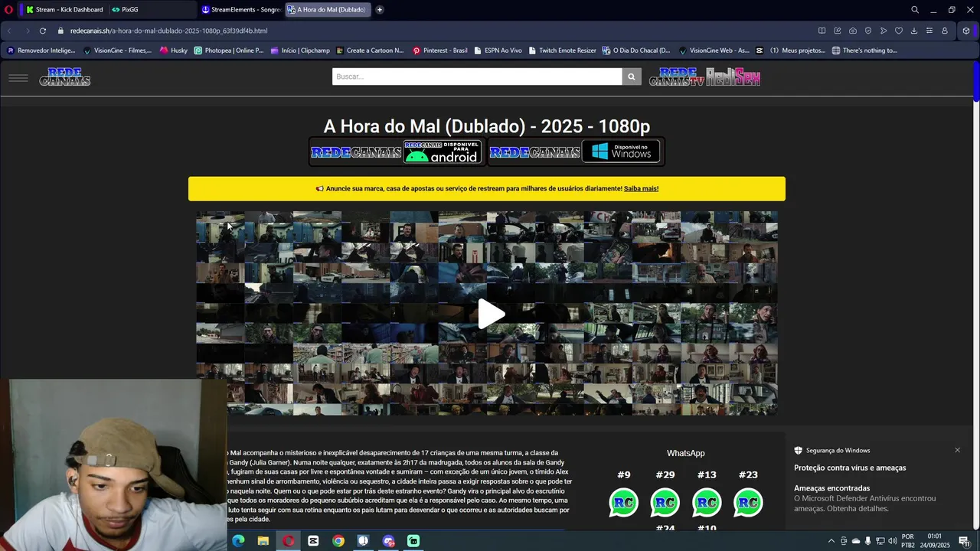Show hidden system tray icons
The height and width of the screenshot is (551, 980).
(831, 541)
